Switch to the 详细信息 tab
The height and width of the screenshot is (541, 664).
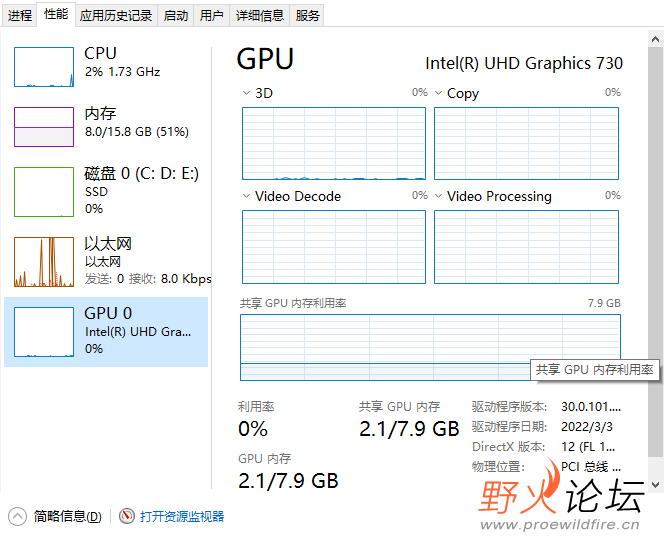tap(260, 16)
